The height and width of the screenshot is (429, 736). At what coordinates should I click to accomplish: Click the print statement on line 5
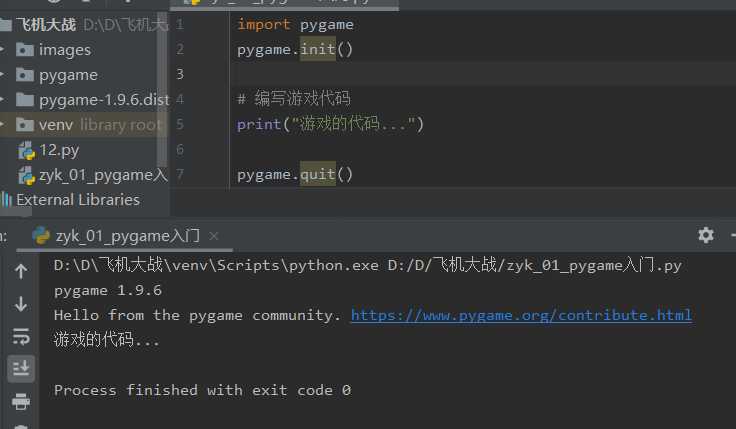(330, 124)
